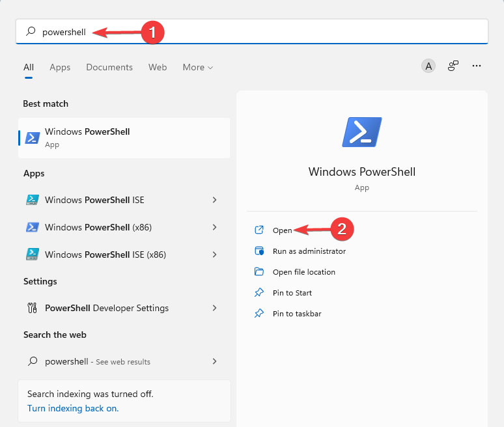Open the More dropdown filter
The width and height of the screenshot is (504, 427).
198,67
